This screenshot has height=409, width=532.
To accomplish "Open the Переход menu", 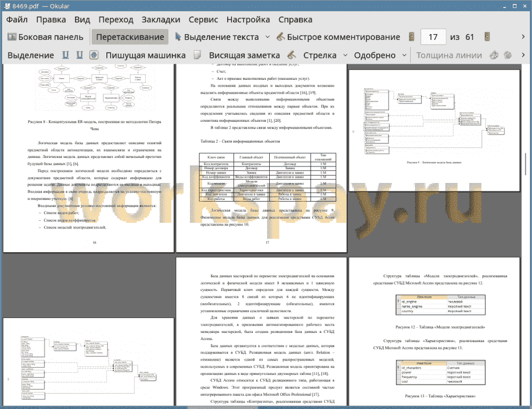I will [x=115, y=20].
